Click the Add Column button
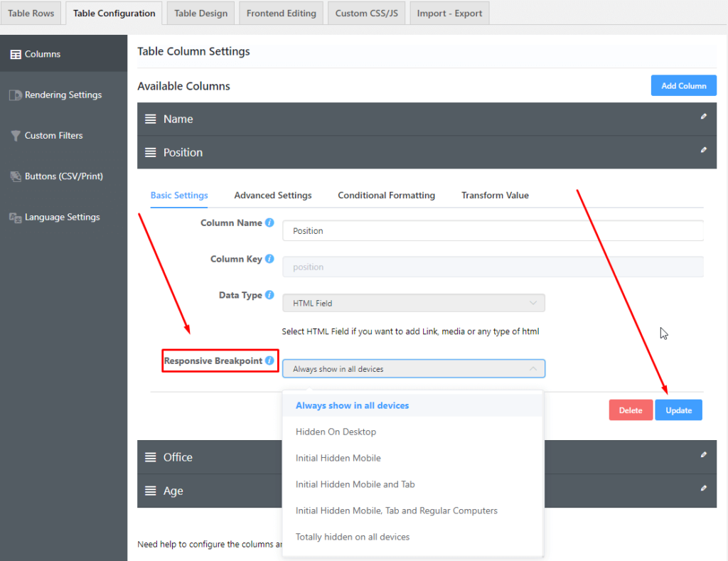Screen dimensions: 728x561 [x=683, y=85]
